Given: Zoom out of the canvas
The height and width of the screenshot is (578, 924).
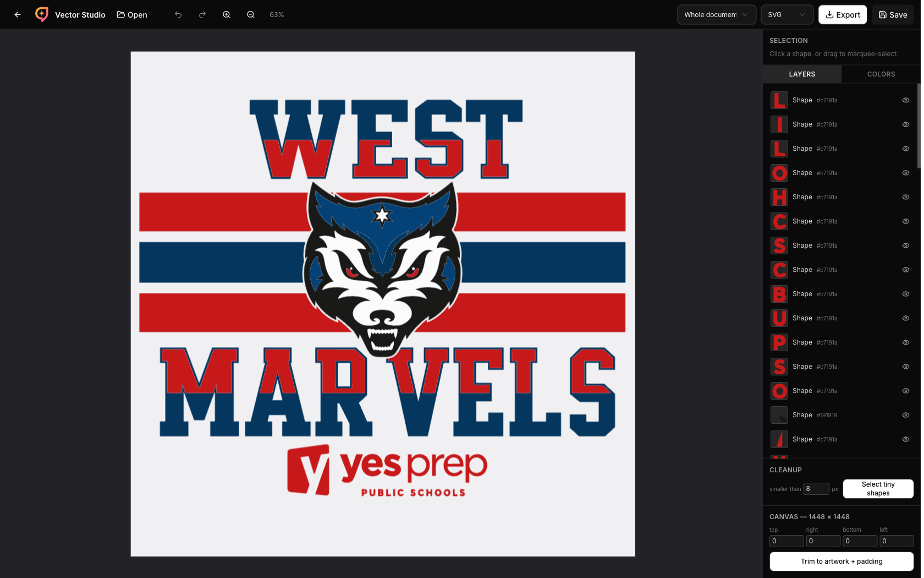Looking at the screenshot, I should click(x=251, y=15).
